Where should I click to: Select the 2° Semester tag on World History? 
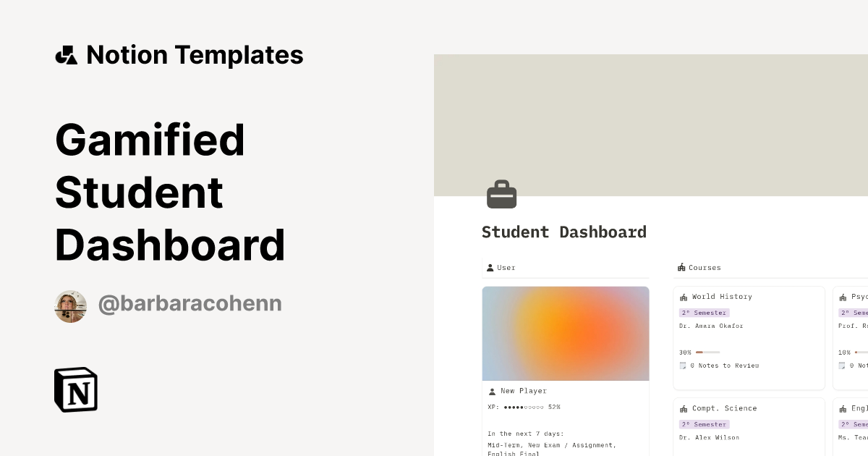point(704,312)
